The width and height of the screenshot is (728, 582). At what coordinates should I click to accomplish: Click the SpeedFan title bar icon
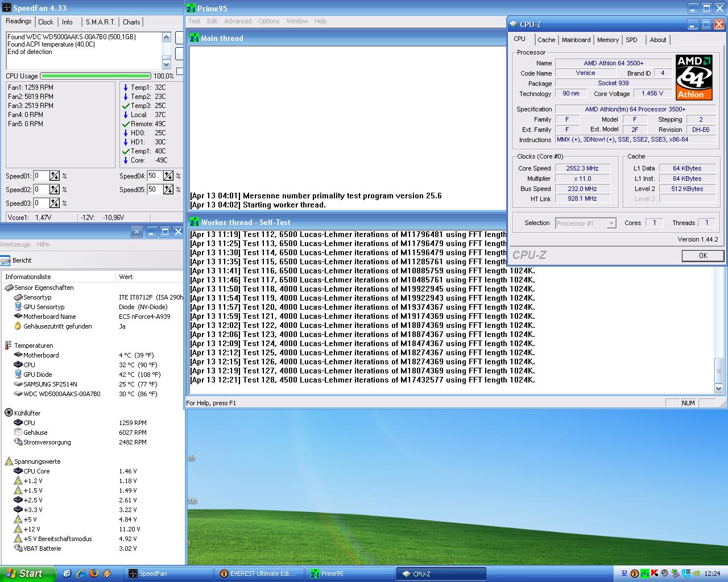6,8
